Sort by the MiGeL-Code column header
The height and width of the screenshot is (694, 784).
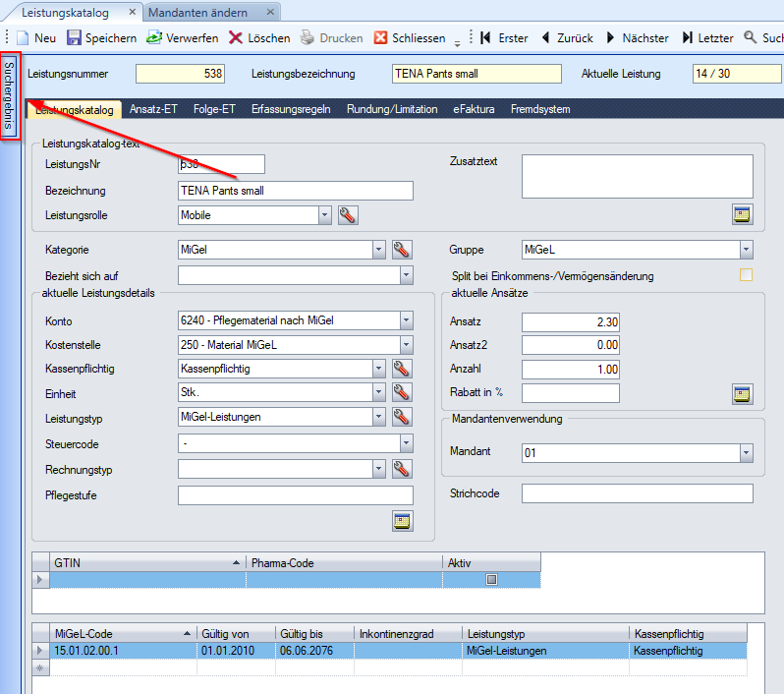123,634
